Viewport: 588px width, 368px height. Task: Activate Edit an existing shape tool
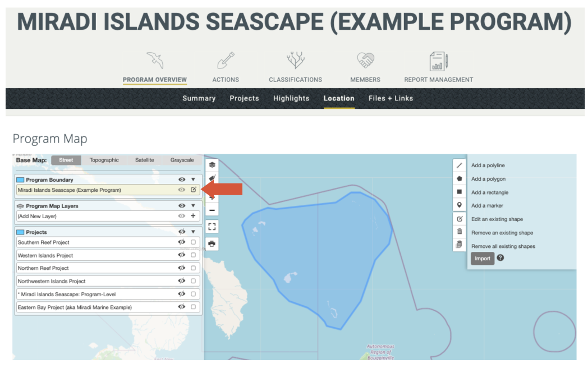tap(460, 219)
